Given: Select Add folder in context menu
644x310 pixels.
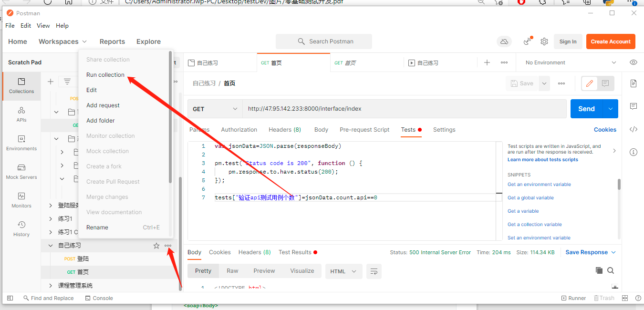Looking at the screenshot, I should [101, 121].
